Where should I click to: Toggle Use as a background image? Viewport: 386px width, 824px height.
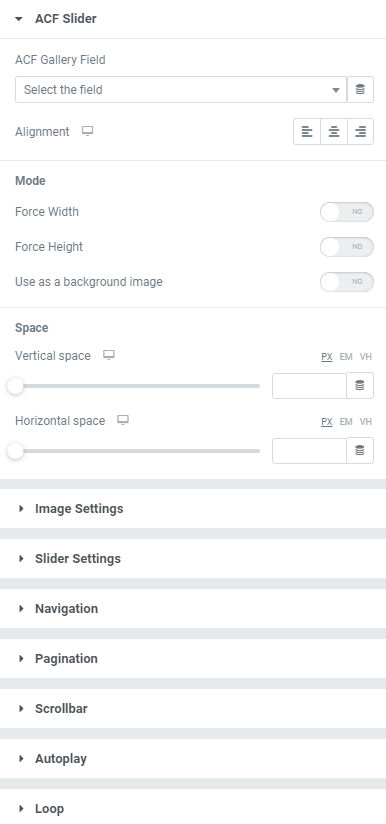[x=347, y=282]
